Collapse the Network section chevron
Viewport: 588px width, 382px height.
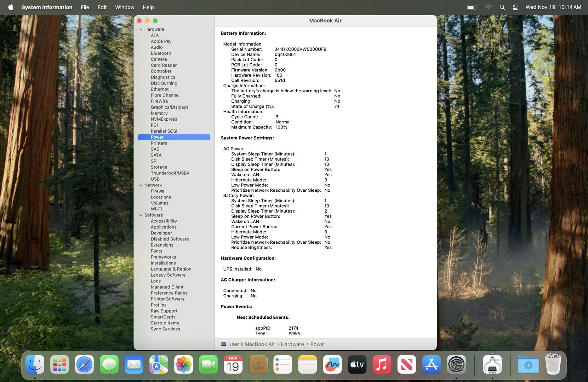[141, 185]
